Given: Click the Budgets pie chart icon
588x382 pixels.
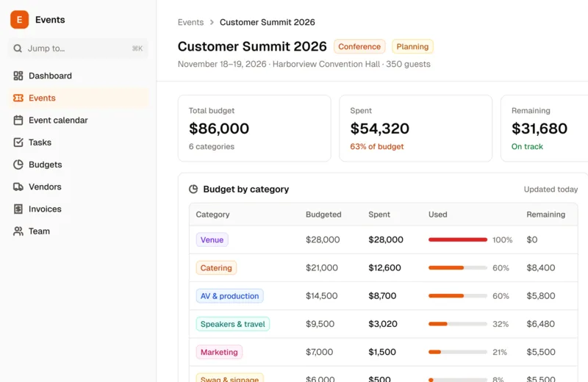Looking at the screenshot, I should 18,165.
